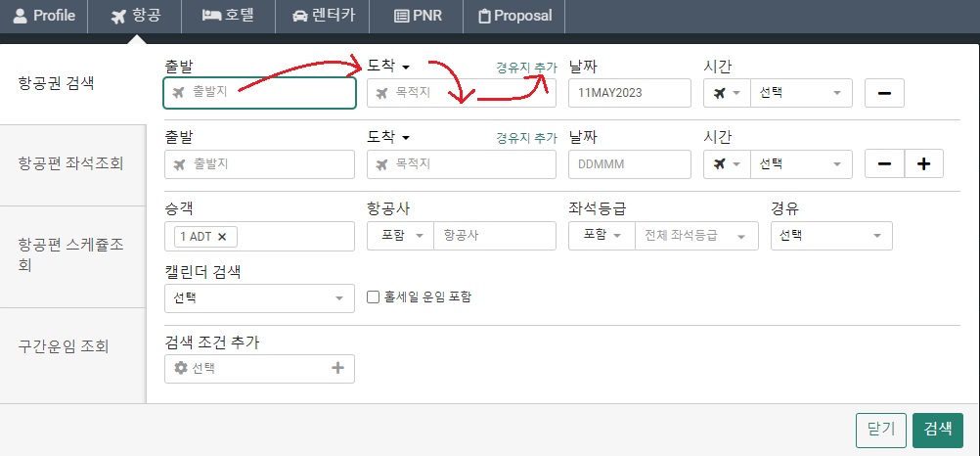Add a flight segment with plus button

tap(923, 164)
